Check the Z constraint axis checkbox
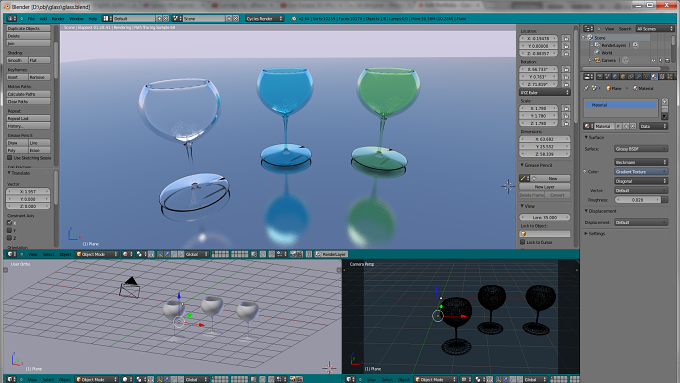The height and width of the screenshot is (383, 680). (x=9, y=238)
